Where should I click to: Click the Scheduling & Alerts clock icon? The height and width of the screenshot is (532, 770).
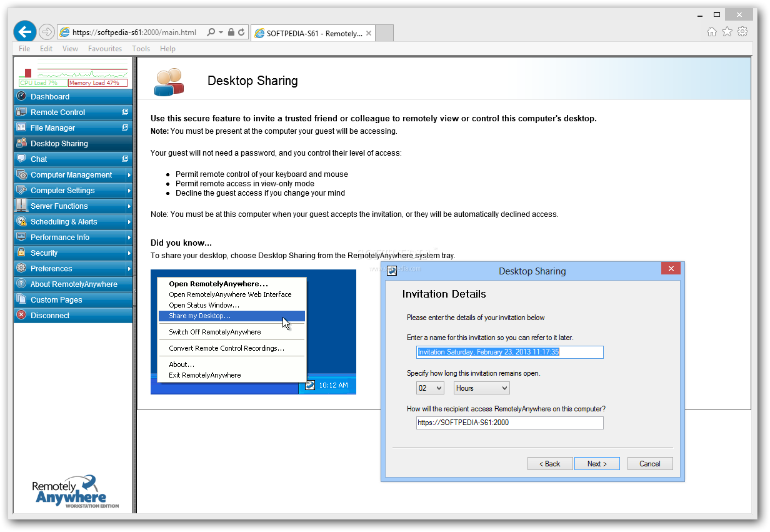tap(21, 221)
